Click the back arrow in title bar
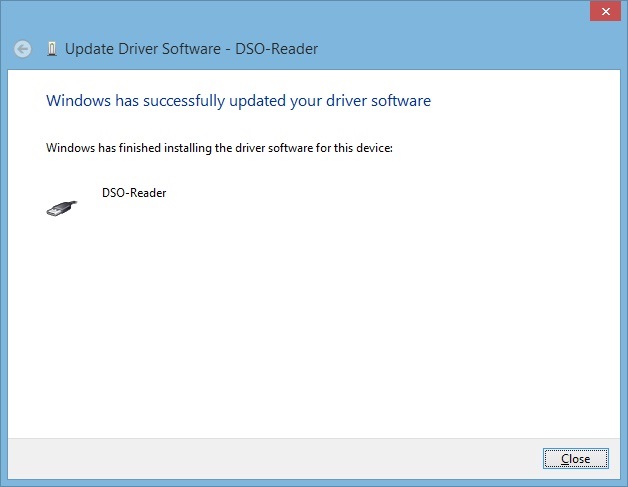Image resolution: width=628 pixels, height=487 pixels. click(x=23, y=49)
